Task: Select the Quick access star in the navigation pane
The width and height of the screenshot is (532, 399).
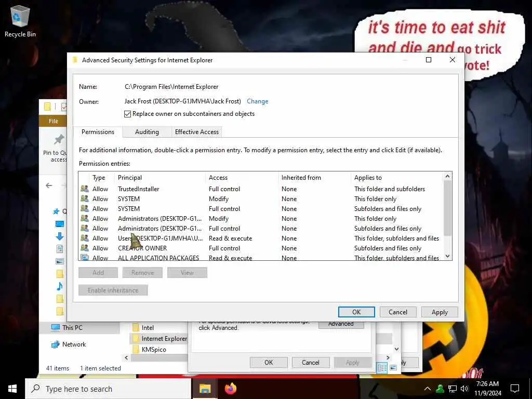Action: pos(56,211)
